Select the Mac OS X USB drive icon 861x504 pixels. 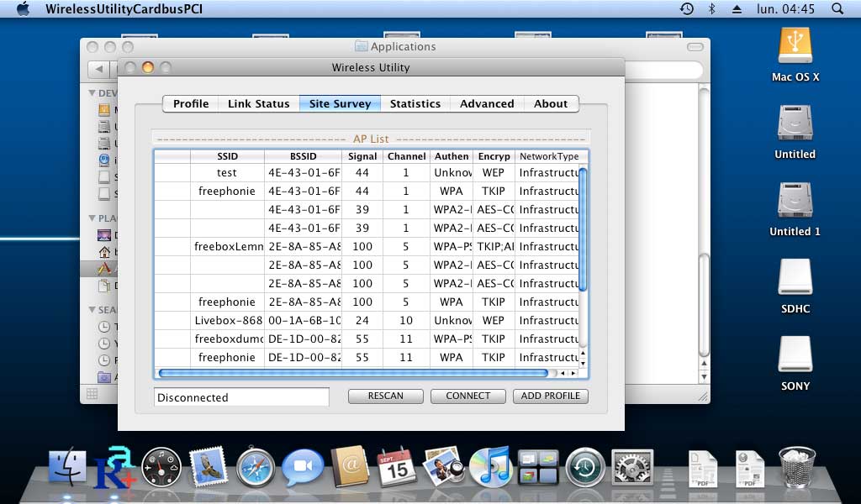795,46
